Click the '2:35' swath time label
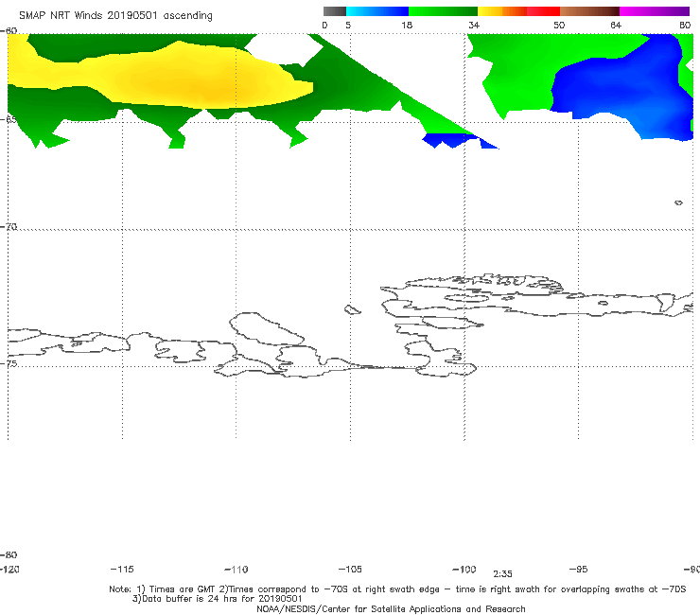 [x=502, y=574]
